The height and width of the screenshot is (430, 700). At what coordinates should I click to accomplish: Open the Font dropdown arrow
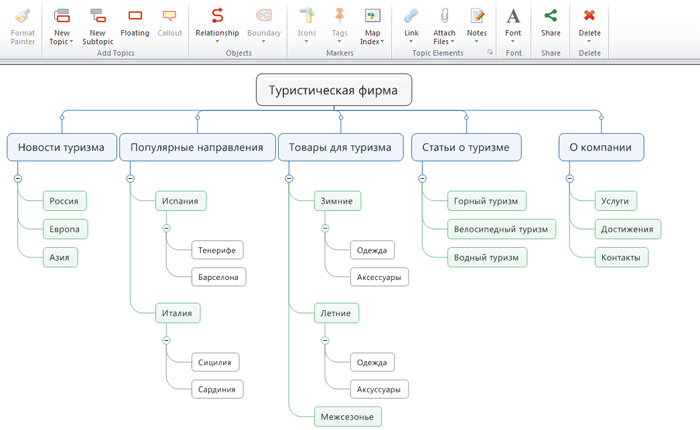coord(513,42)
